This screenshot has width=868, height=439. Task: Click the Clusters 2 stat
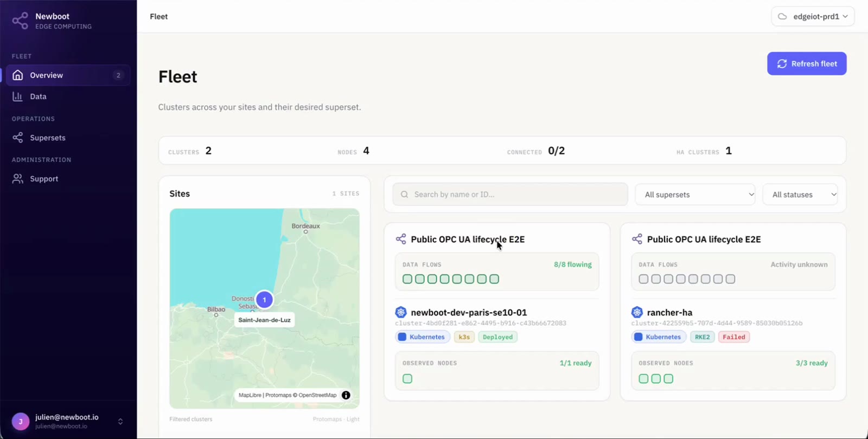tap(190, 151)
